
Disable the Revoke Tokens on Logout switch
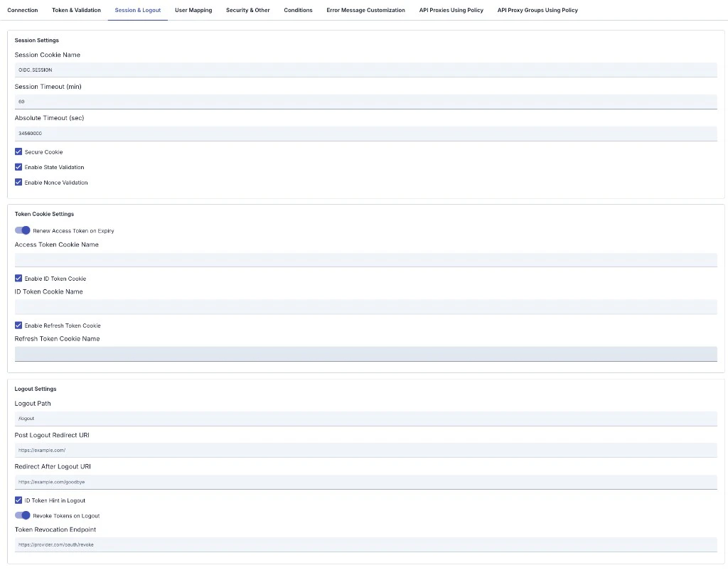point(22,515)
